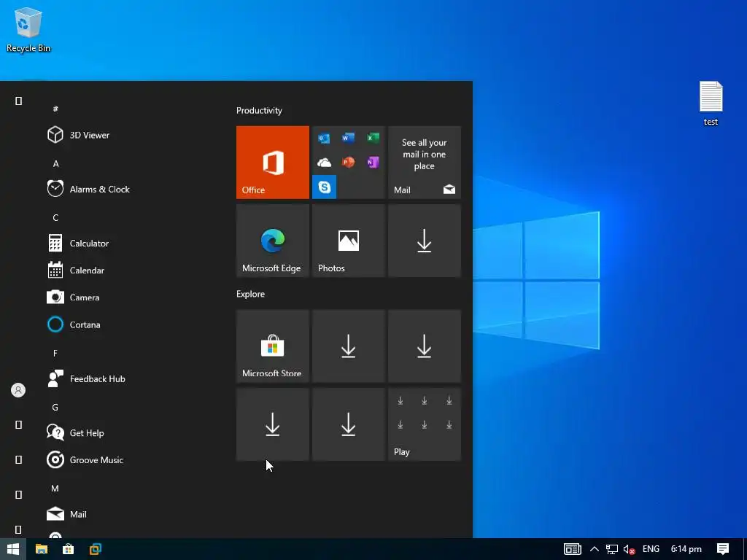
Task: Click the Windows Start button
Action: [x=13, y=549]
